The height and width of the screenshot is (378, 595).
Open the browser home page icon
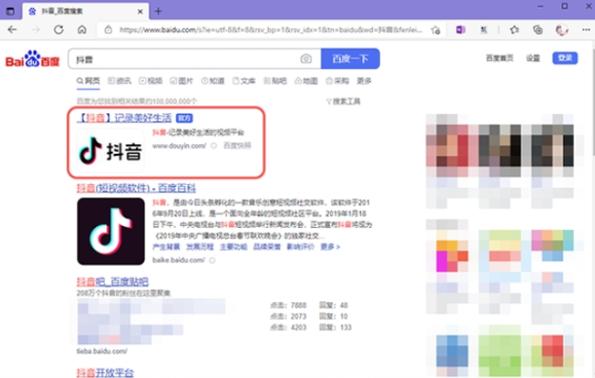tap(82, 30)
